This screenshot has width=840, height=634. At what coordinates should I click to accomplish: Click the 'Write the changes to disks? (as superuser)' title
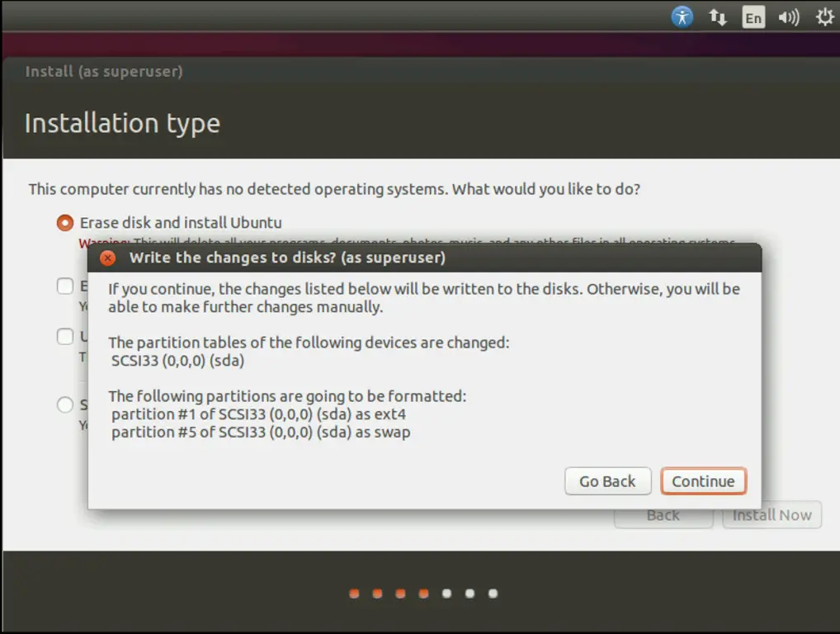click(288, 258)
